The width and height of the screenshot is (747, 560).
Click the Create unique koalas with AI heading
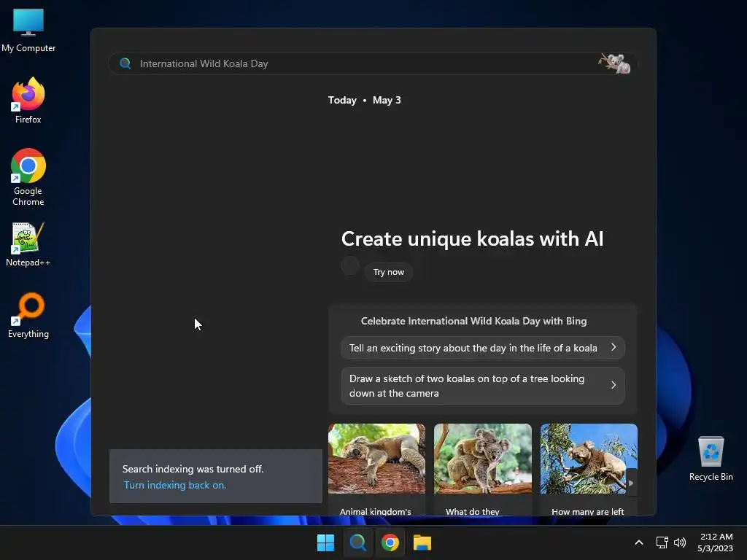[x=472, y=239]
